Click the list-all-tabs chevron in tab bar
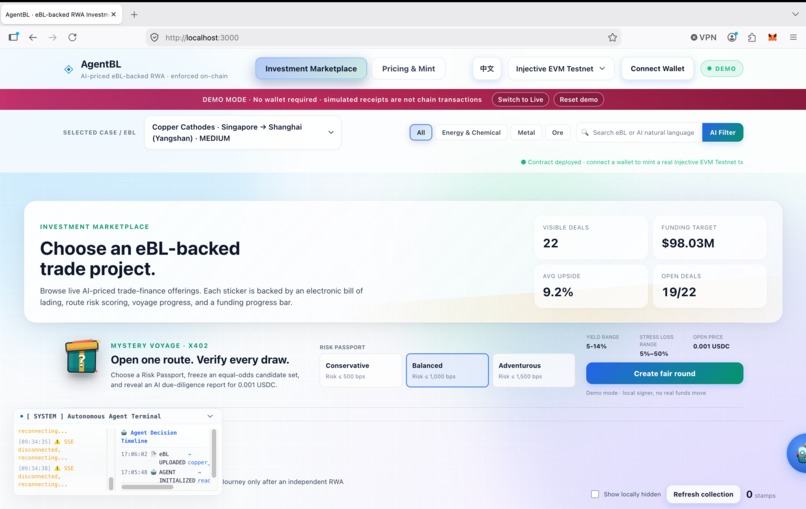The width and height of the screenshot is (806, 509). pyautogui.click(x=795, y=14)
